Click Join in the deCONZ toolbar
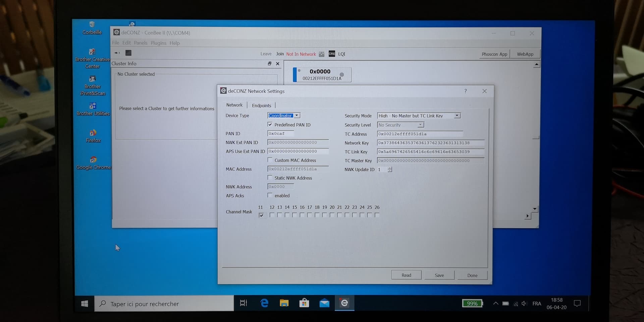The height and width of the screenshot is (322, 644). click(280, 54)
